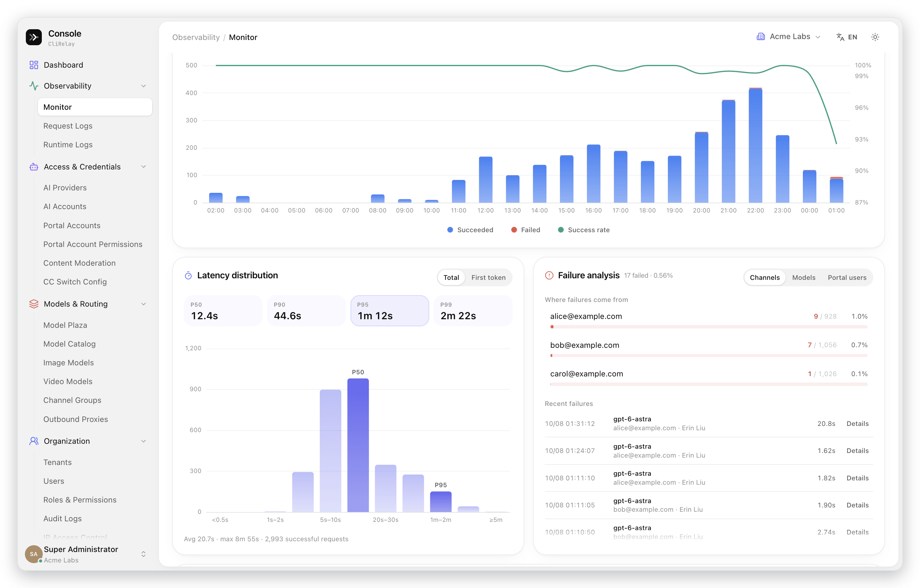Switch to the Portal users tab
Screen dimensions: 920x588
(x=847, y=278)
